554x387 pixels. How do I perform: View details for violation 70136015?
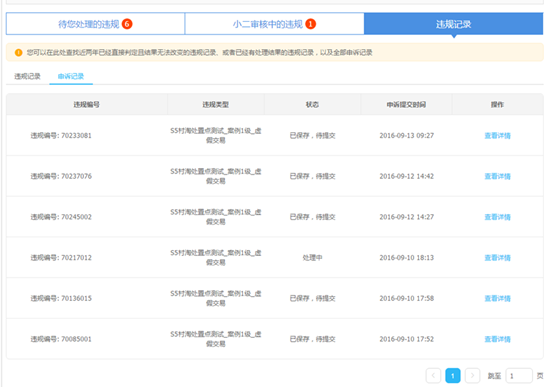tap(497, 298)
